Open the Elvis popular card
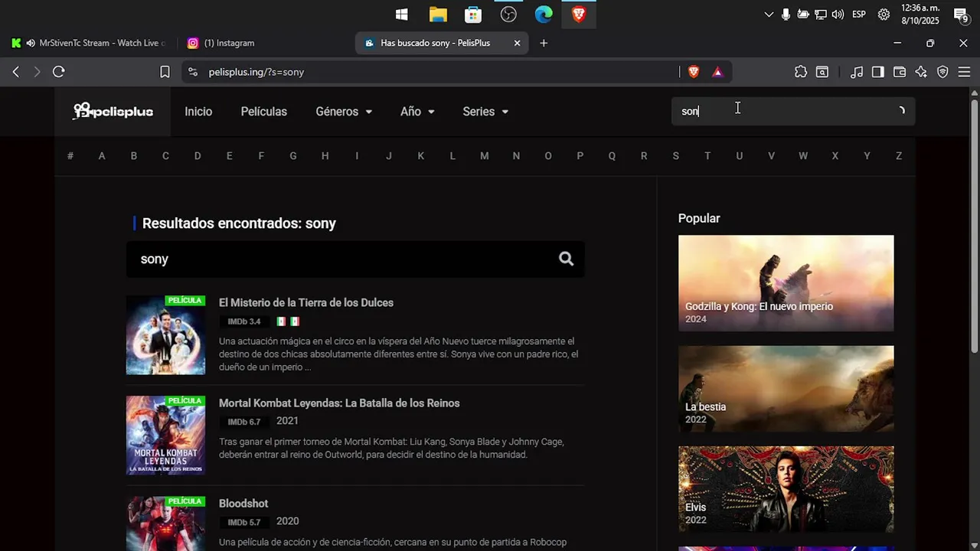The width and height of the screenshot is (980, 551). point(786,489)
